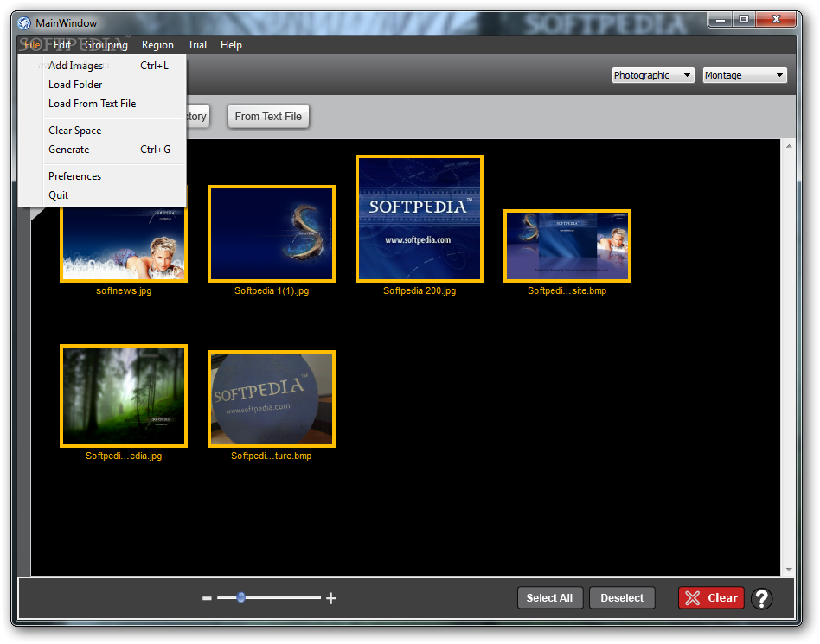This screenshot has width=820, height=644.
Task: Close the MainWindow window
Action: pyautogui.click(x=776, y=20)
